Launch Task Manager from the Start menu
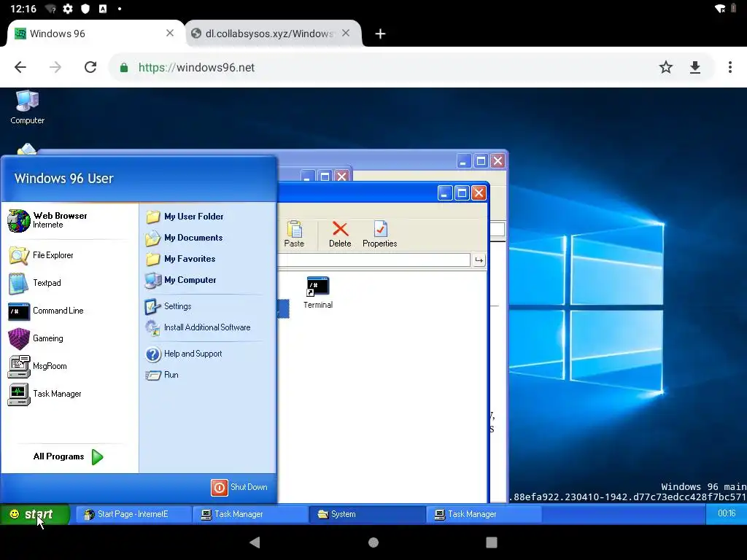 tap(45, 394)
